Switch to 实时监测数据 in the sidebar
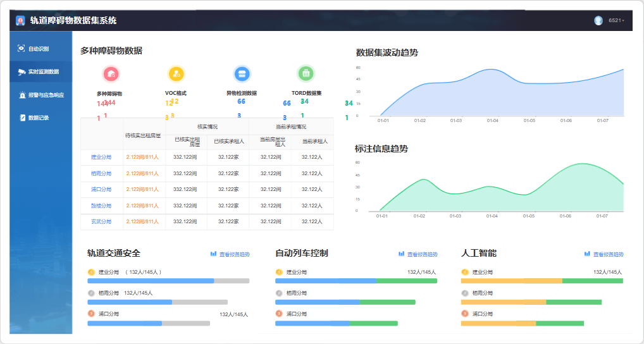The width and height of the screenshot is (644, 344). coord(42,72)
